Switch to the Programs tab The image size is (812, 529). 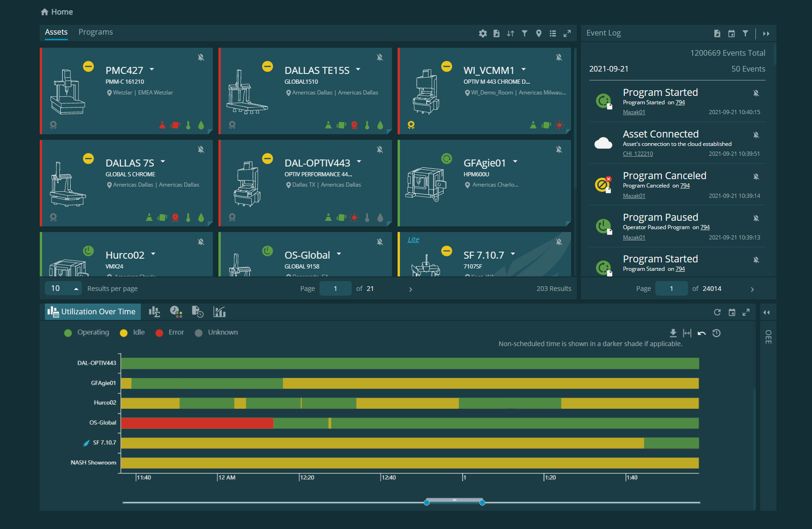coord(95,32)
